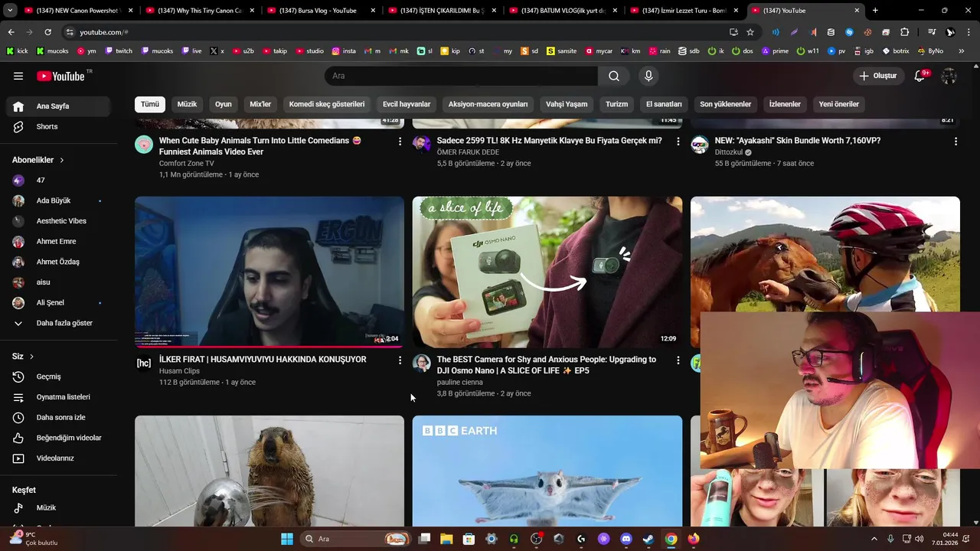The height and width of the screenshot is (551, 980).
Task: Open the Ahmet Emre subscription
Action: 58,242
